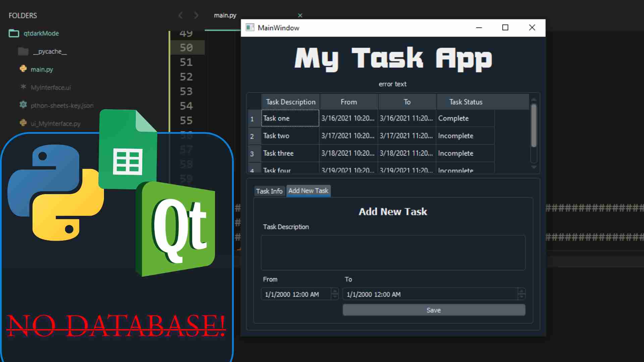Click the Python icon beside ui_MyInterface.py
Viewport: 644px width, 362px height.
23,123
